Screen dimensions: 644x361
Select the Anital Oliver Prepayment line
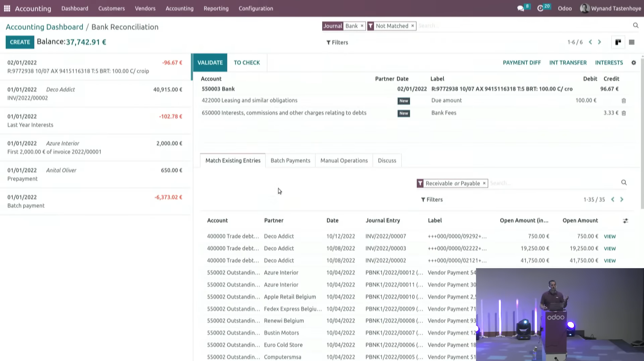96,175
